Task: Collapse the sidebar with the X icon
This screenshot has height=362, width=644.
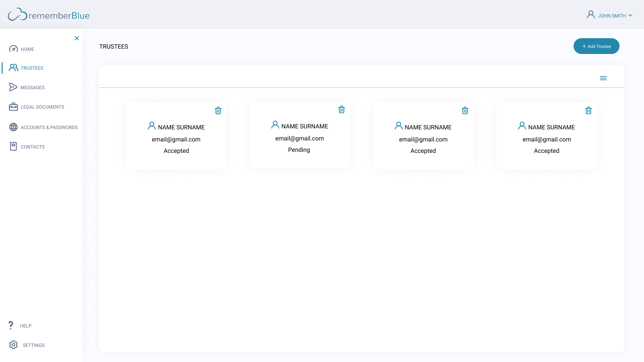Action: pyautogui.click(x=77, y=38)
